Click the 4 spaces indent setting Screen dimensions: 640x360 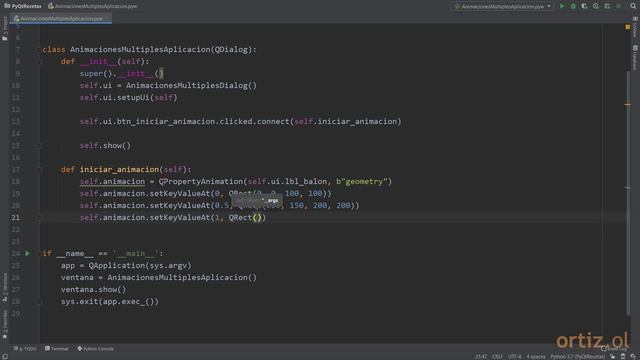click(x=536, y=356)
